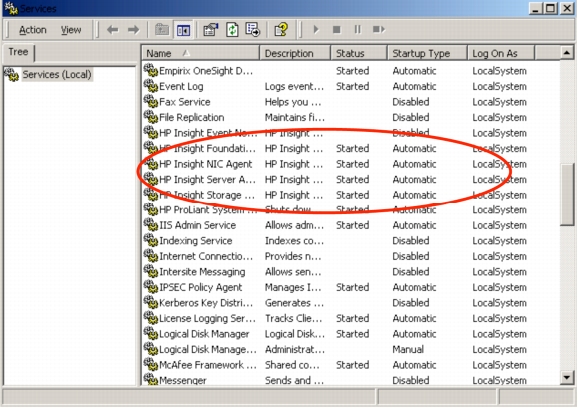Open the Action menu
Screen dimensions: 578x408
pos(32,29)
